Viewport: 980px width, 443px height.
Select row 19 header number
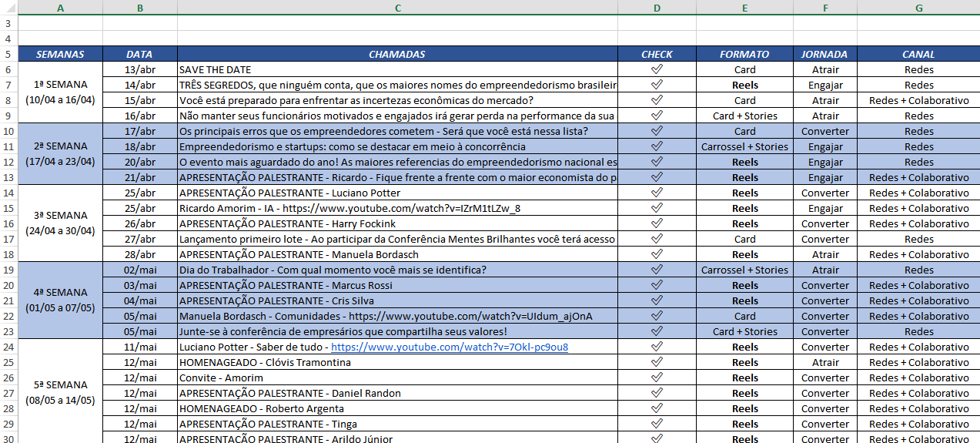tap(8, 270)
